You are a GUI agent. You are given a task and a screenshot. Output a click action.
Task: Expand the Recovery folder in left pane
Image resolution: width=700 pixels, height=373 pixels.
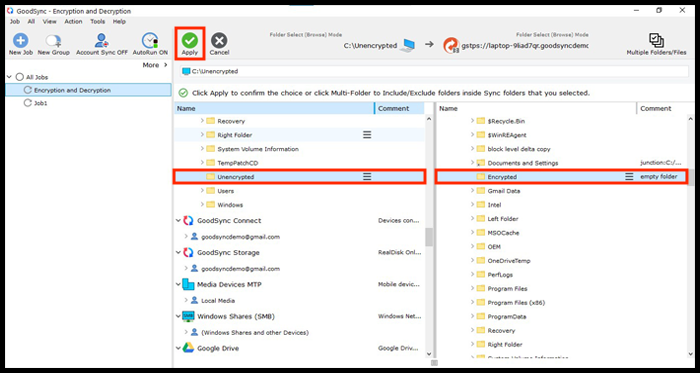click(202, 121)
